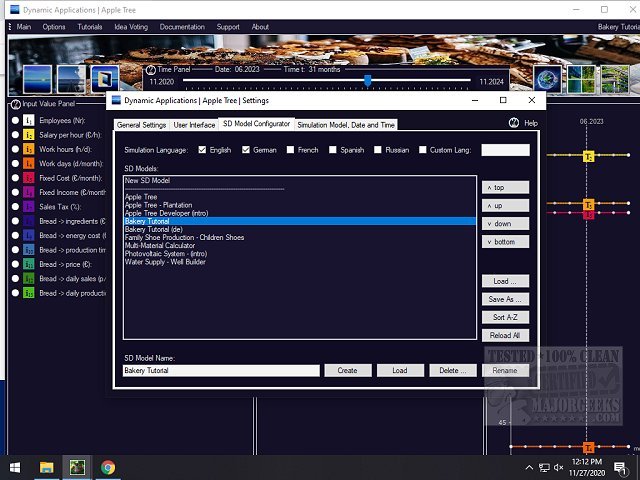Open the Windows Start menu
640x480 pixels.
[15, 467]
